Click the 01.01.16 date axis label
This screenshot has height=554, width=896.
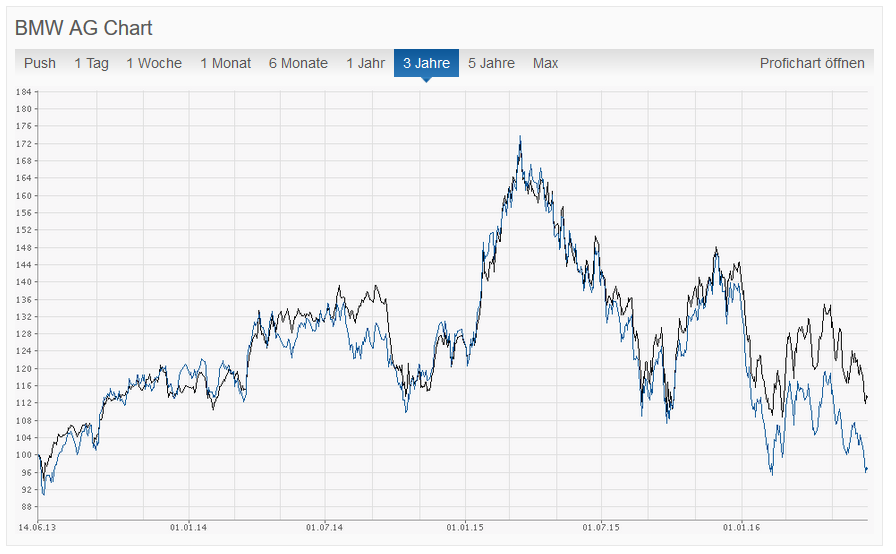742,527
